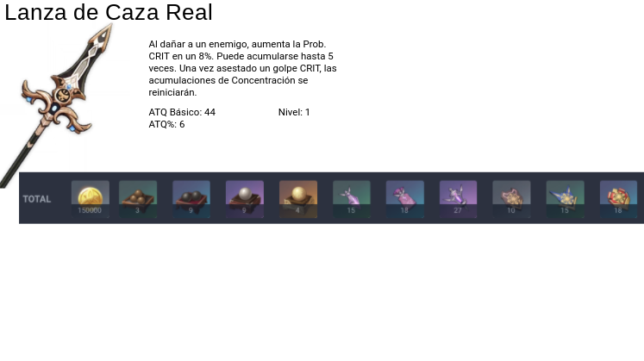
Task: Click the purple censer material with count 27
Action: pyautogui.click(x=459, y=199)
